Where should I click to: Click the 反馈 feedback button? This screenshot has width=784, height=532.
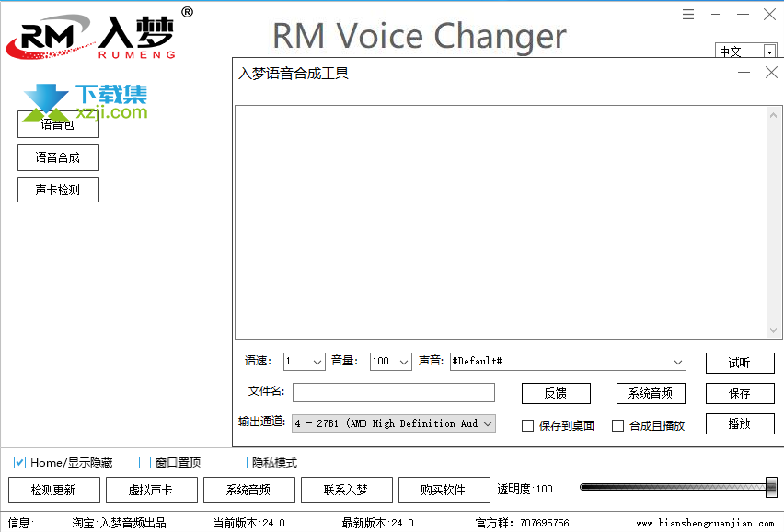pos(556,393)
